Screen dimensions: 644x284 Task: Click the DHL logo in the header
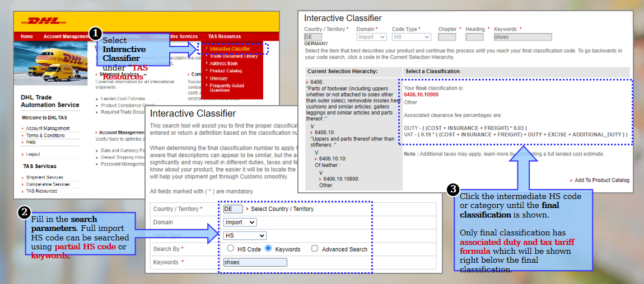click(44, 22)
